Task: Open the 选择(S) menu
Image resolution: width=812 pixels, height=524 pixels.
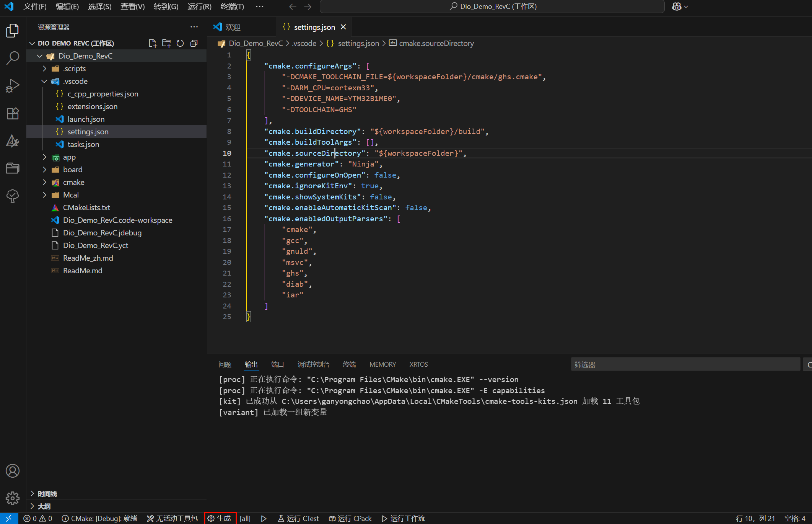Action: [100, 7]
